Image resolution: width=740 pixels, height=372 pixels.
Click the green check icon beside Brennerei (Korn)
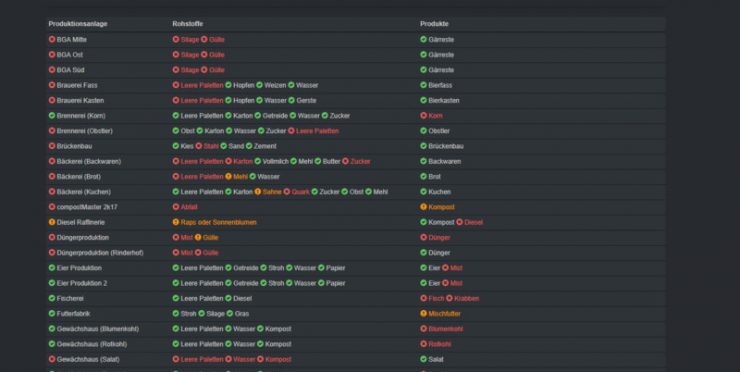(x=52, y=115)
